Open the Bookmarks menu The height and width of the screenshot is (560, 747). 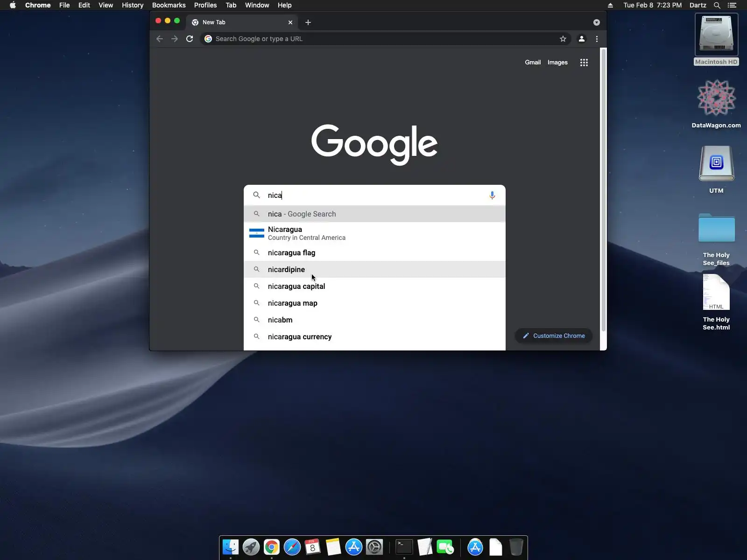click(x=169, y=5)
